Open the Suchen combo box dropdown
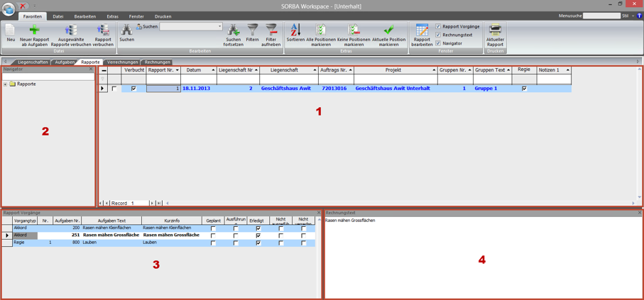The width and height of the screenshot is (644, 300). (x=219, y=27)
